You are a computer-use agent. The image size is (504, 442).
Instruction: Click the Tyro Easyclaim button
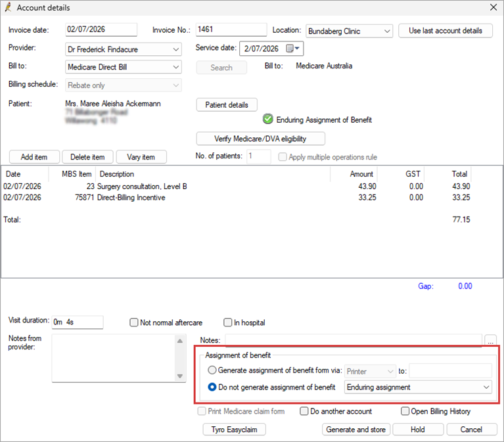(x=235, y=430)
